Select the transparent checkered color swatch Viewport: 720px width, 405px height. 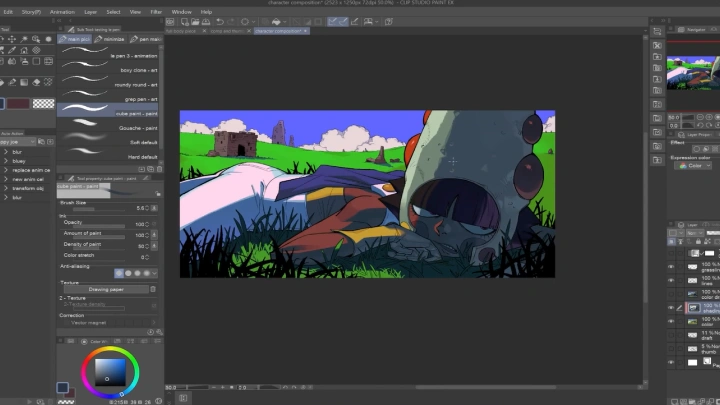point(43,104)
